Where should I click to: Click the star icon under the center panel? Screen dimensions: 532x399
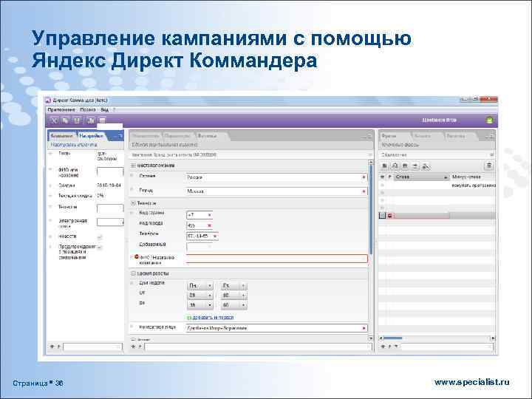coord(133,347)
